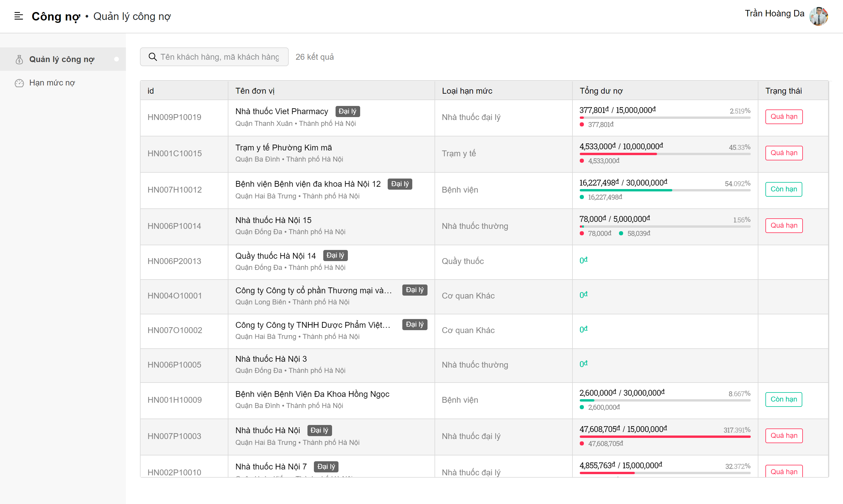This screenshot has height=504, width=843.
Task: Click the search magnifier icon
Action: pos(153,57)
